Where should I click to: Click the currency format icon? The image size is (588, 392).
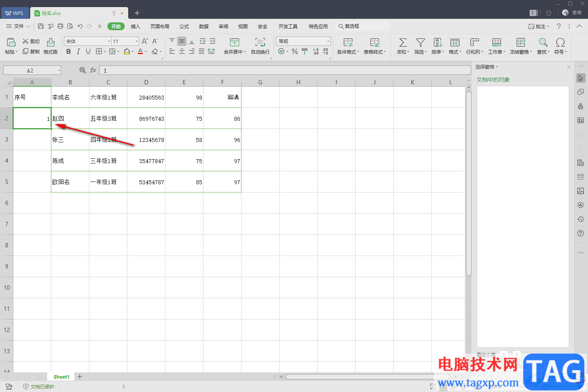pyautogui.click(x=281, y=51)
